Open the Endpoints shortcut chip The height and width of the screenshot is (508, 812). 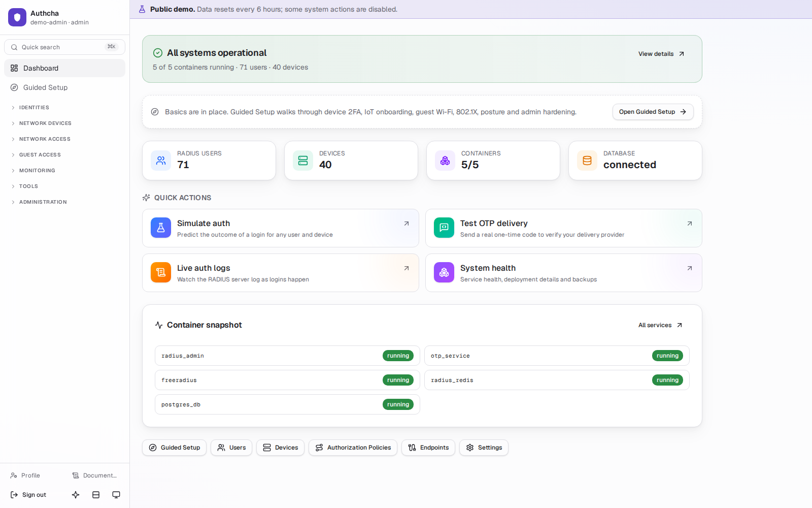428,448
